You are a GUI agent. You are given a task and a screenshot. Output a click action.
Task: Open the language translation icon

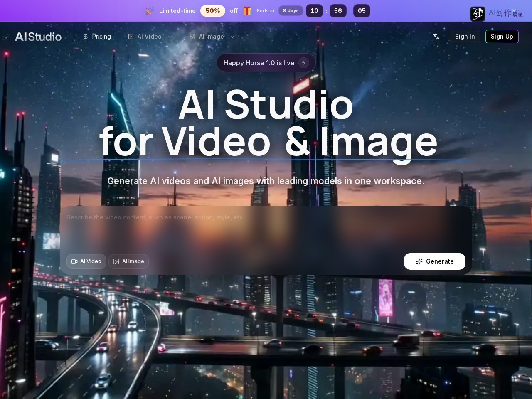pyautogui.click(x=436, y=37)
